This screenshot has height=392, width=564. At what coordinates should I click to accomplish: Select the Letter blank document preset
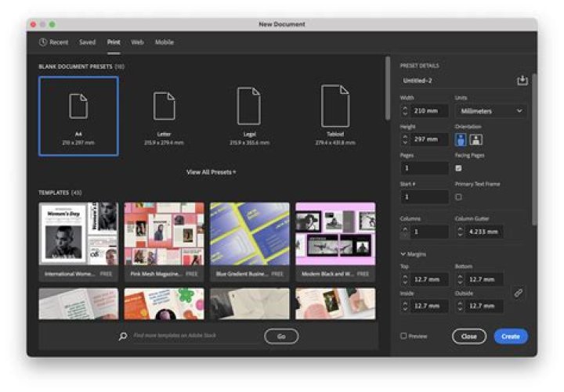click(164, 116)
